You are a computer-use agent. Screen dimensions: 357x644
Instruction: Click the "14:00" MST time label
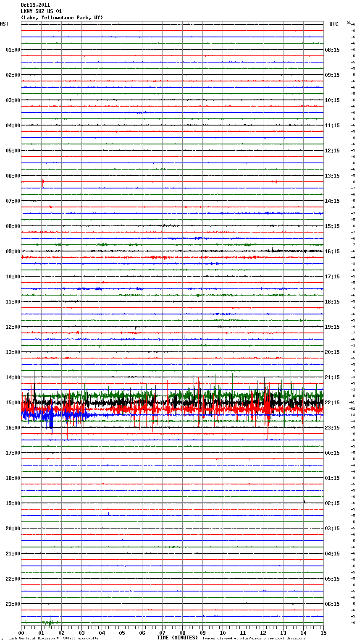click(13, 377)
